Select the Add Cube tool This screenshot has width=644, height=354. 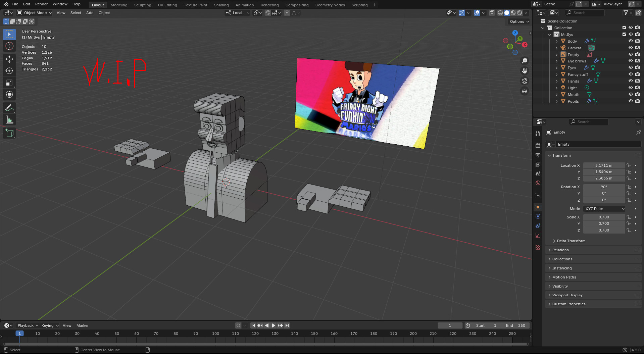[9, 133]
